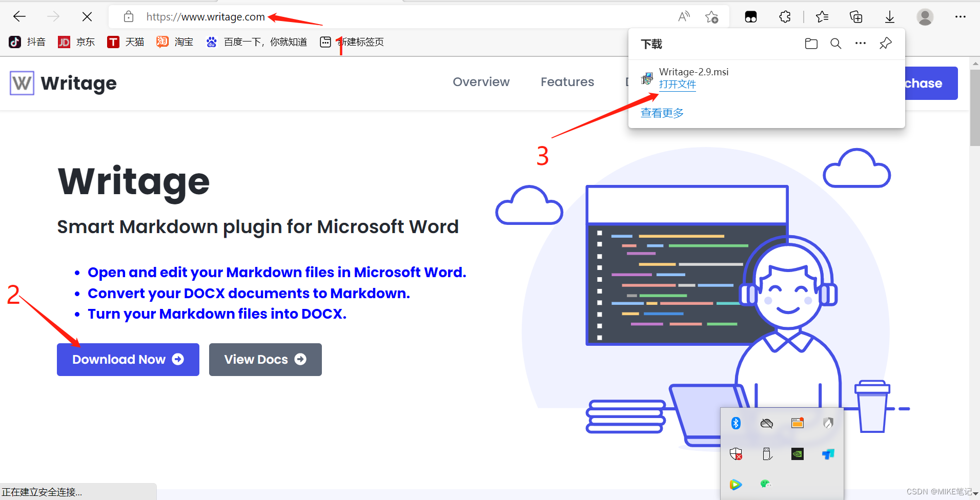Open the black extension icon in the toolbar

click(751, 17)
